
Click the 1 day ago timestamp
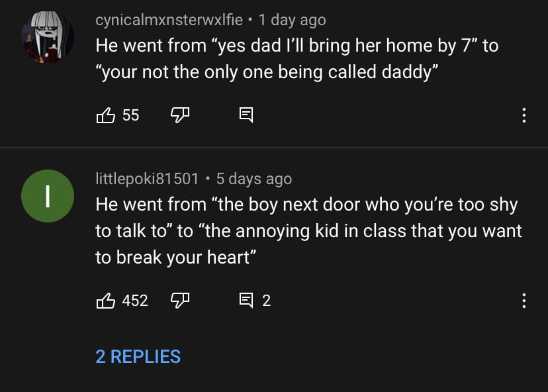[x=292, y=20]
